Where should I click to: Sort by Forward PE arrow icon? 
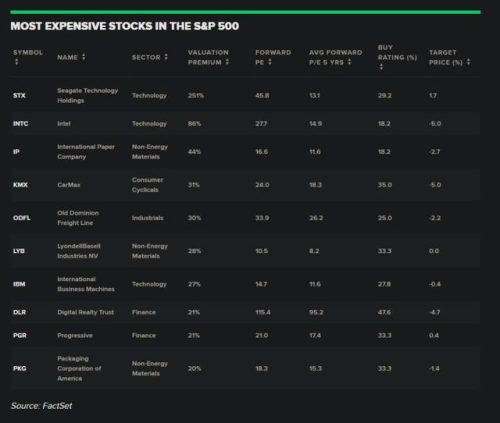pos(270,62)
